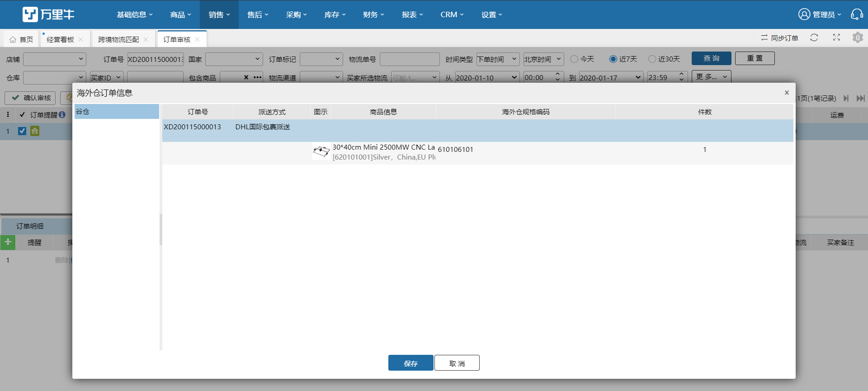Screen dimensions: 868x391
Task: Open the 设置 menu
Action: tap(492, 14)
